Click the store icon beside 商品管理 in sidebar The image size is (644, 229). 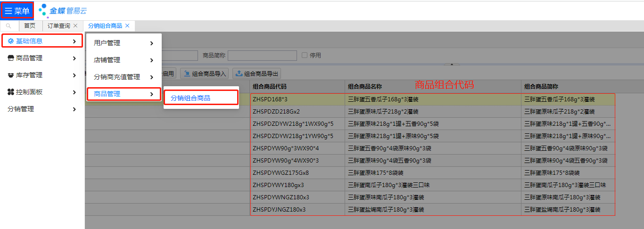point(11,58)
